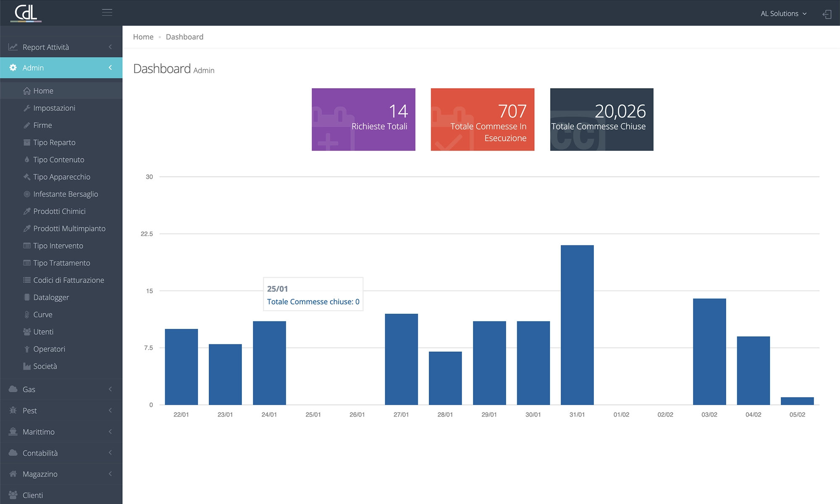
Task: Click the Marittimo ship icon
Action: 13,432
